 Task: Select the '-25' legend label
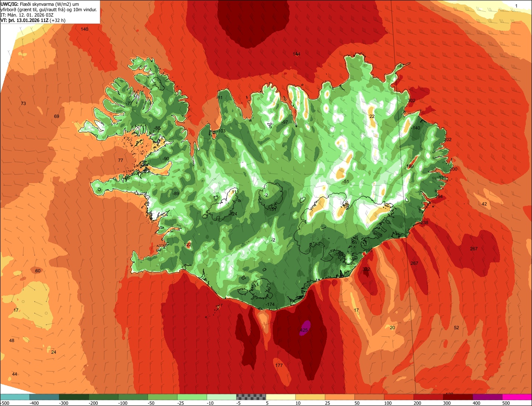181,403
